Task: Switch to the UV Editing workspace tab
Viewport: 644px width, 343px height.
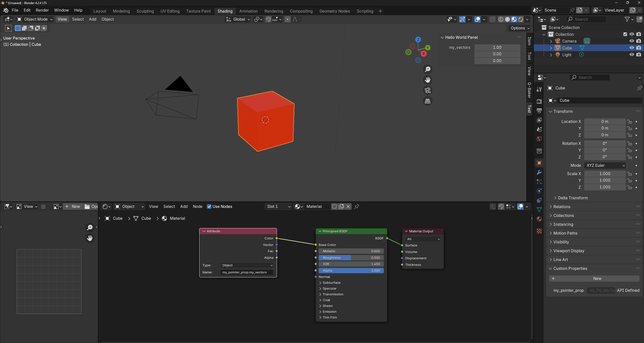Action: click(x=170, y=11)
